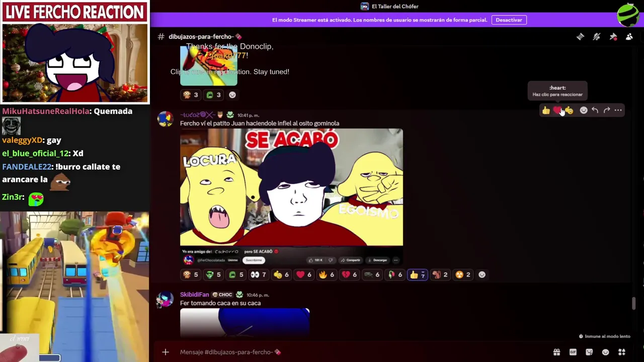Toggle the zombie face reaction with count 5
The image size is (644, 362).
213,275
